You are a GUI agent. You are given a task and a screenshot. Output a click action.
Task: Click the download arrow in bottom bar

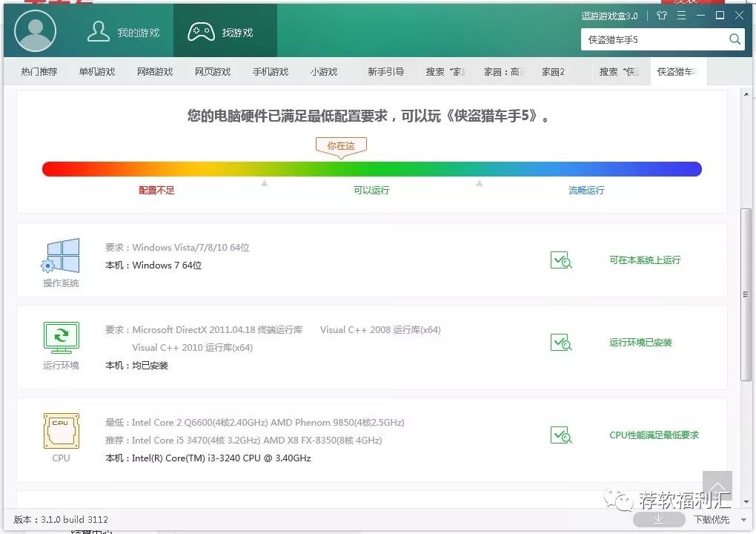[658, 520]
